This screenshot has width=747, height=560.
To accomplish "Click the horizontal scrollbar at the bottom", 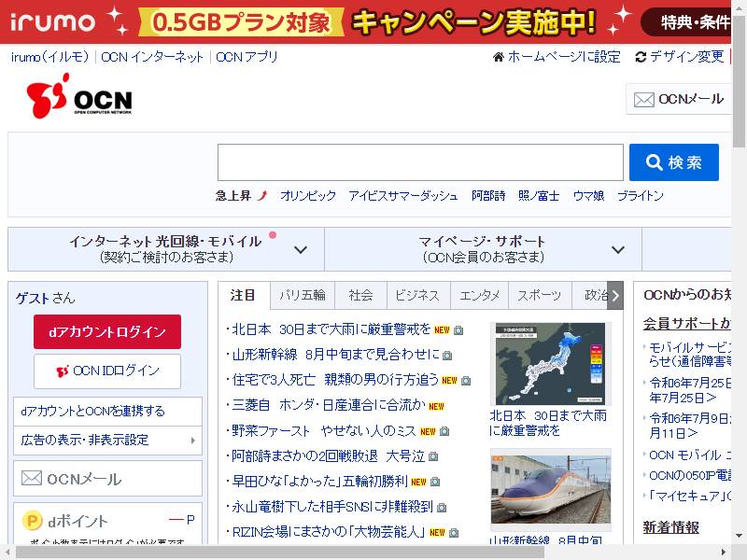I will pyautogui.click(x=280, y=553).
